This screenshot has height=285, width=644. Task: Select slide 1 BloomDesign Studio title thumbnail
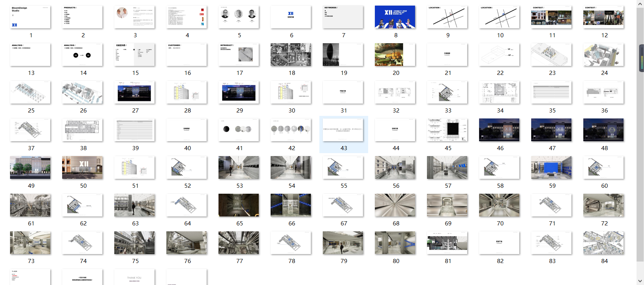click(30, 17)
